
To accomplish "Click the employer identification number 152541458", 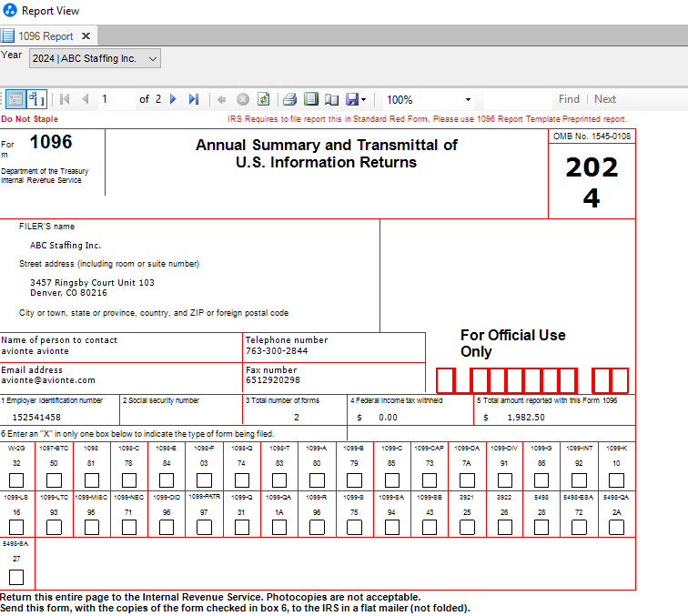I will (x=36, y=418).
